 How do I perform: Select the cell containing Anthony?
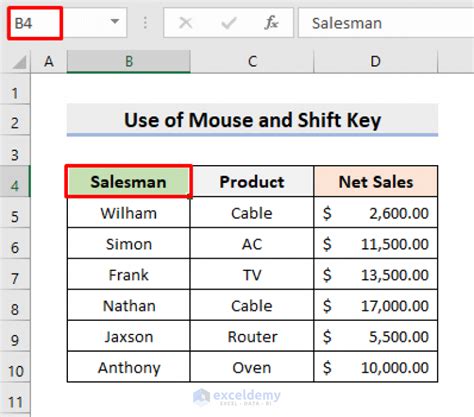(129, 367)
